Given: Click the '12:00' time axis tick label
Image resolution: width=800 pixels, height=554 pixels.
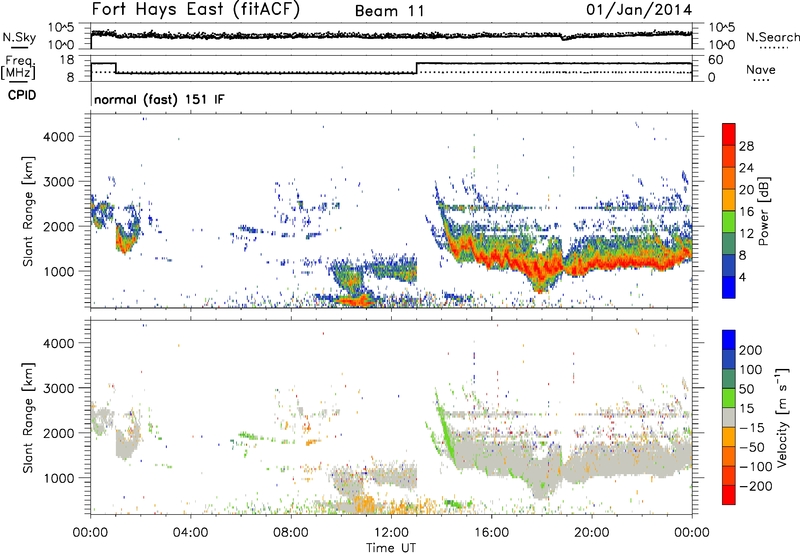Looking at the screenshot, I should 391,533.
